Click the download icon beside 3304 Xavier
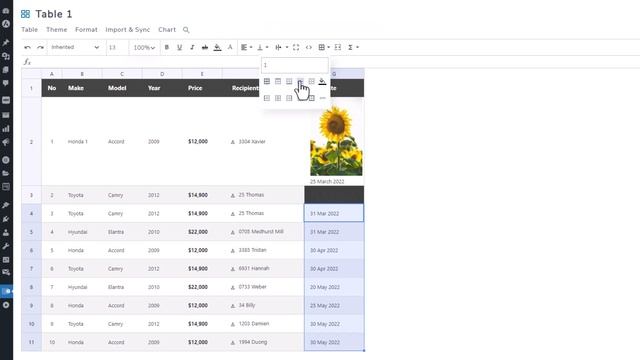Viewport: 640px width, 360px height. click(x=233, y=142)
